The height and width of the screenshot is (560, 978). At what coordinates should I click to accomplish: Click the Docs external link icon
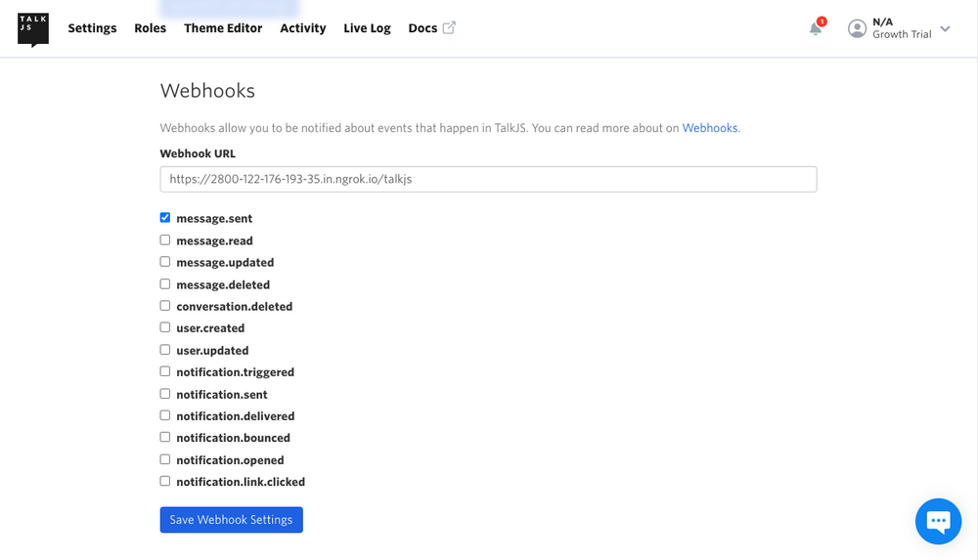449,28
